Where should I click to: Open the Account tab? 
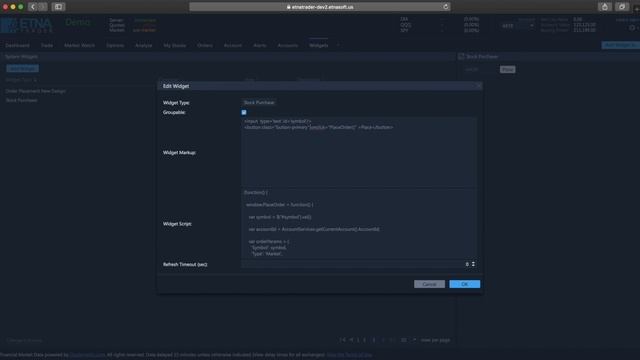tap(233, 45)
